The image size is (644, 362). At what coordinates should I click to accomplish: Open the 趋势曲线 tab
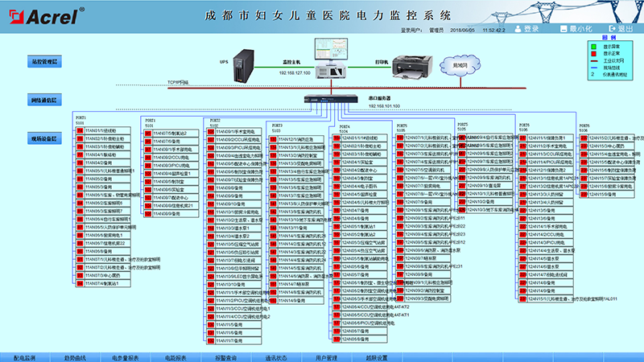[75, 357]
